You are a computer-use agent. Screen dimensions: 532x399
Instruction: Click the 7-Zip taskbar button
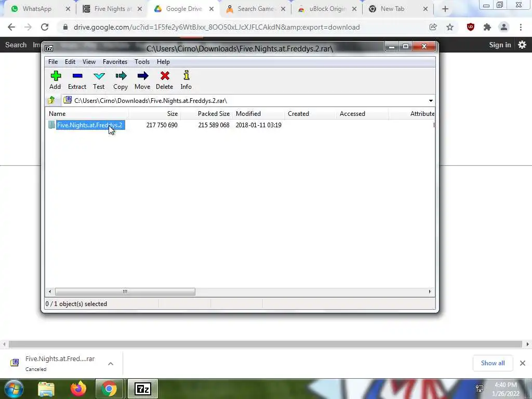(x=142, y=389)
